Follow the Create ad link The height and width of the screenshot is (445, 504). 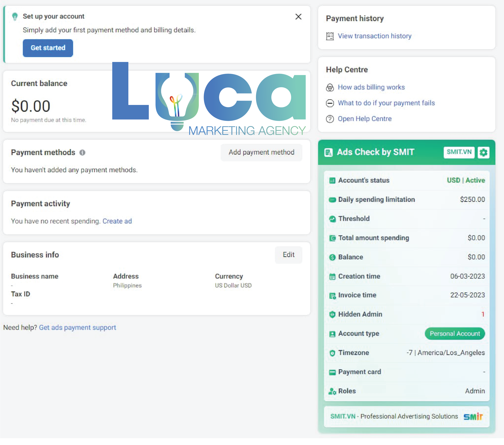click(117, 221)
